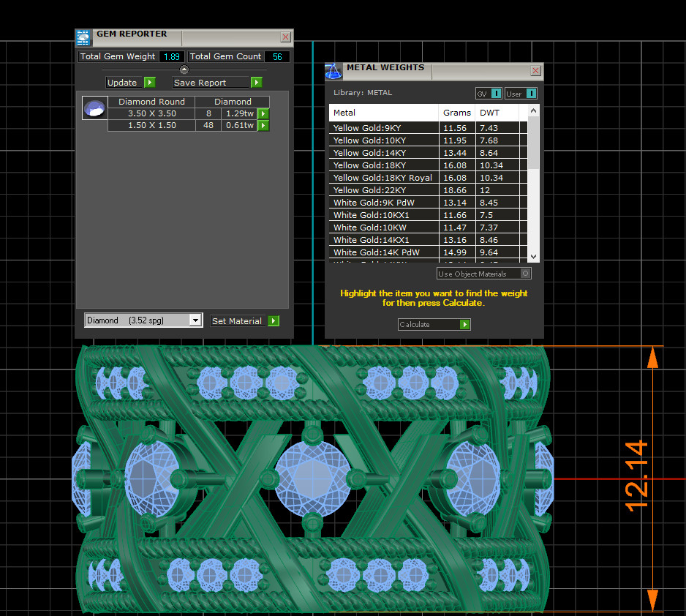Screen dimensions: 686x616
Task: Click the green arrow next to Update
Action: (149, 83)
